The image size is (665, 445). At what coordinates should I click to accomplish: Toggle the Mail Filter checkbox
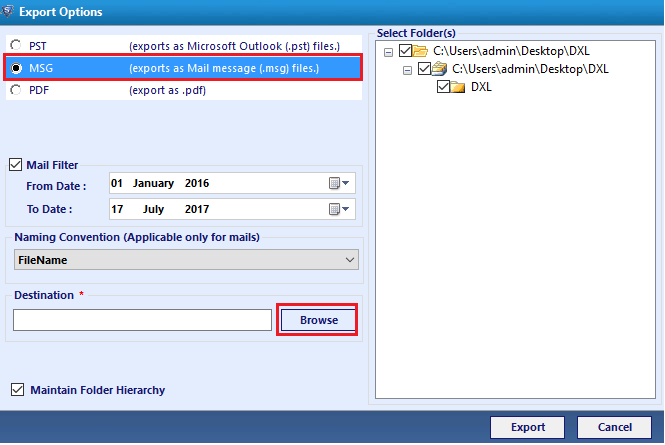[x=15, y=165]
